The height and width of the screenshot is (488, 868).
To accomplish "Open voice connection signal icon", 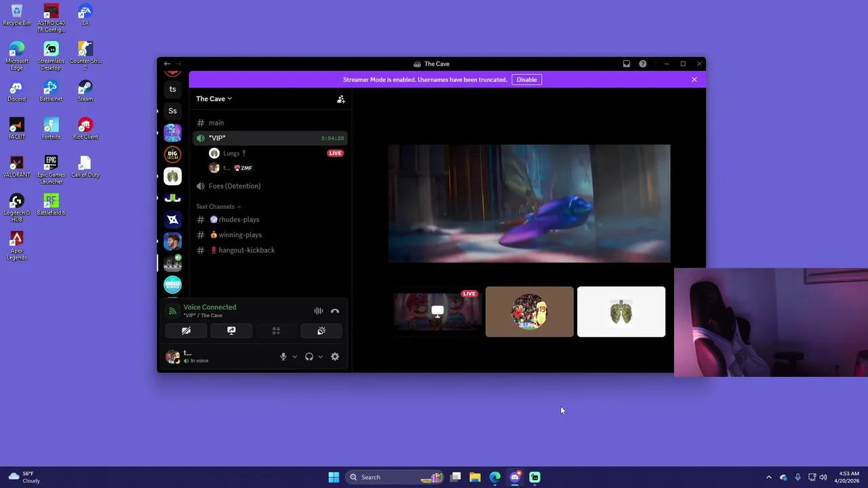I will [x=172, y=312].
